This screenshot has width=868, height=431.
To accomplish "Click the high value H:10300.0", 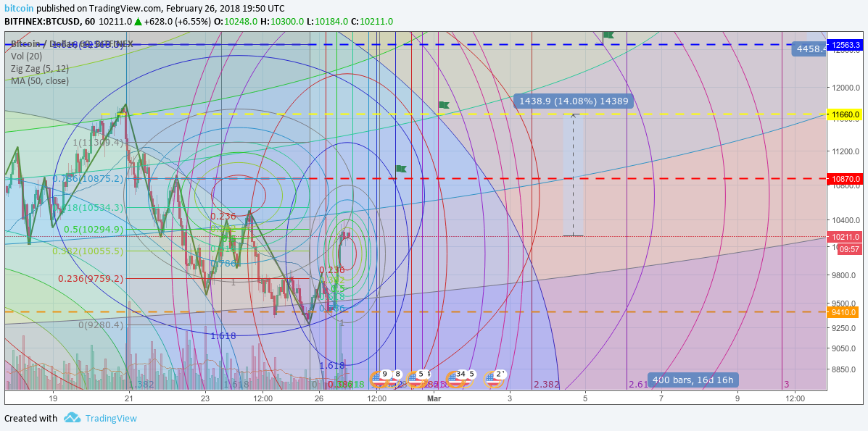I will click(x=282, y=22).
